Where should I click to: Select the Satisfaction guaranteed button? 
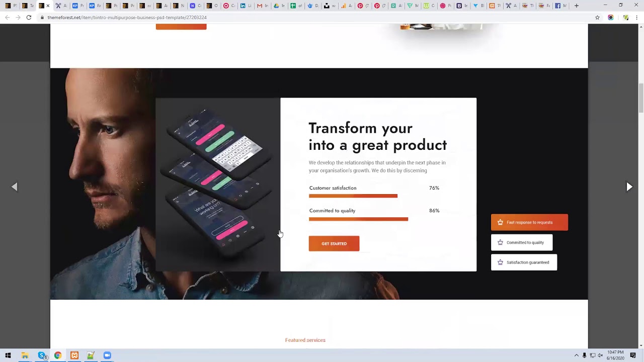tap(524, 262)
